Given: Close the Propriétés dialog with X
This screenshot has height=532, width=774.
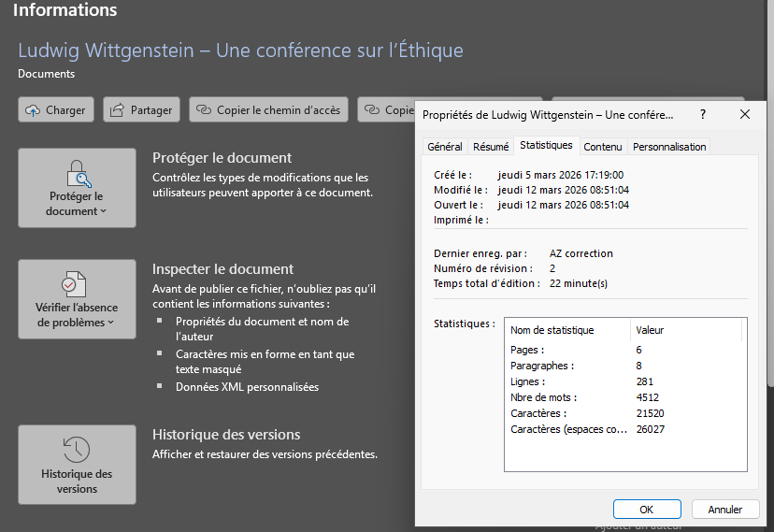Looking at the screenshot, I should [745, 114].
